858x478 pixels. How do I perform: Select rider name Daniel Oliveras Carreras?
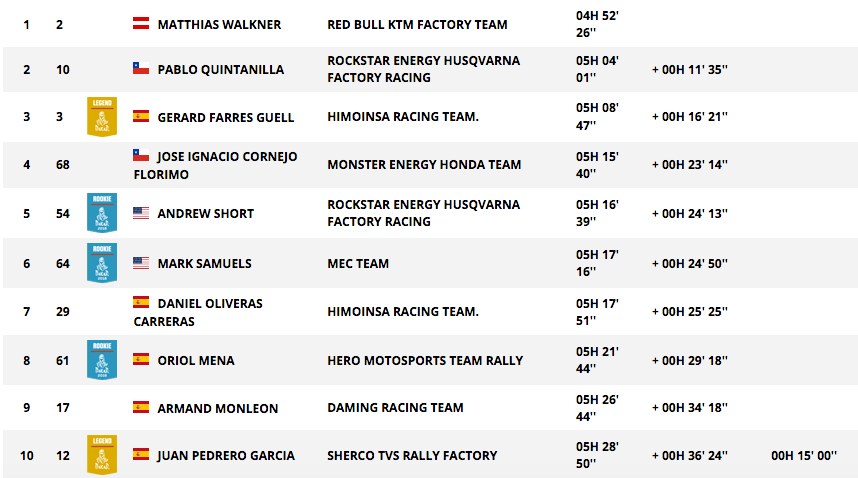click(x=198, y=312)
